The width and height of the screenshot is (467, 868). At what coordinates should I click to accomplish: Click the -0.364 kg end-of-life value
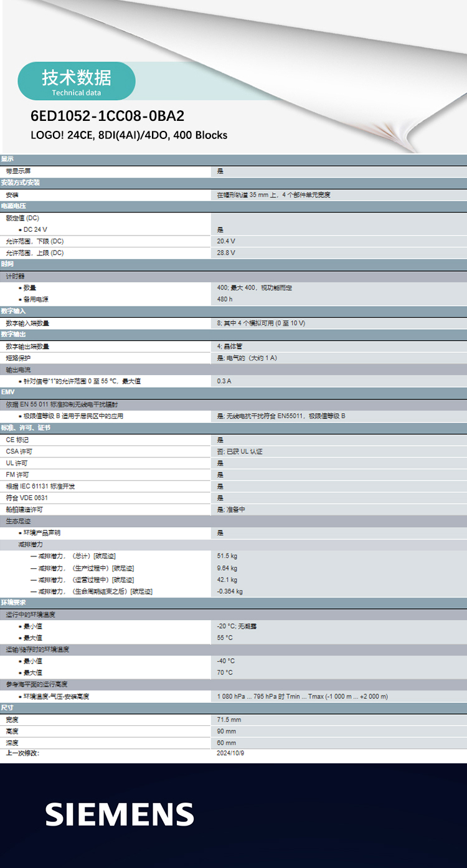click(230, 591)
